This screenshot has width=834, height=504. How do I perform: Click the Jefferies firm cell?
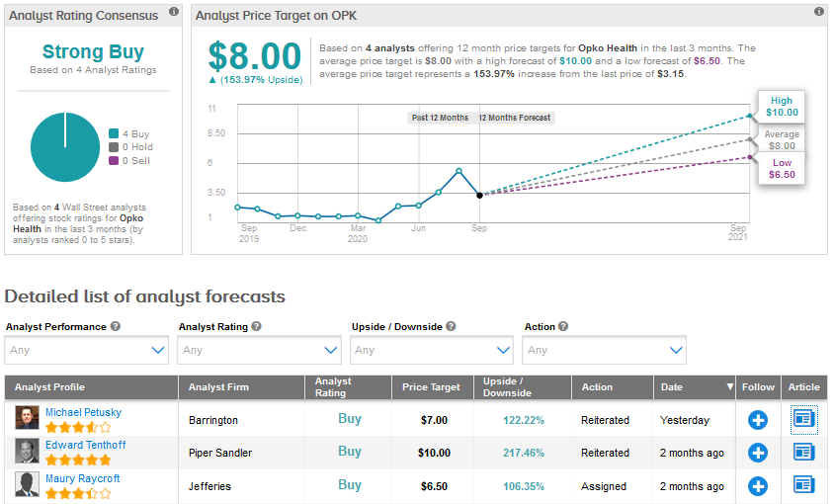[x=209, y=486]
